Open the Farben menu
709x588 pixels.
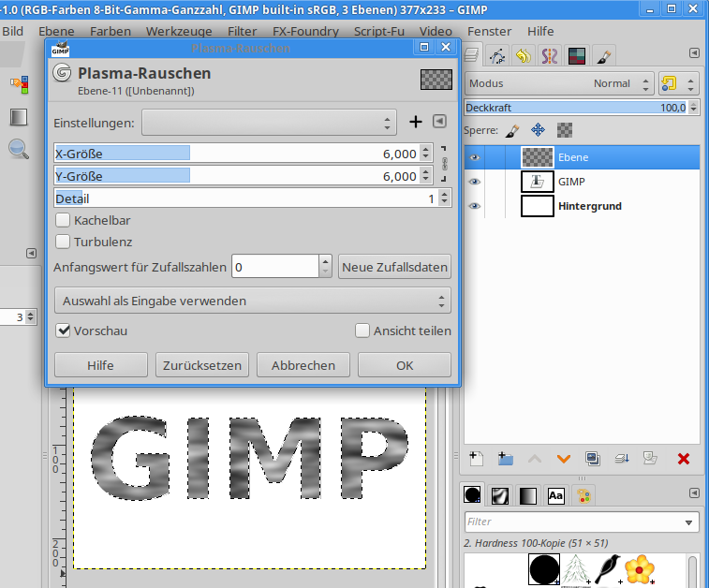[x=111, y=31]
